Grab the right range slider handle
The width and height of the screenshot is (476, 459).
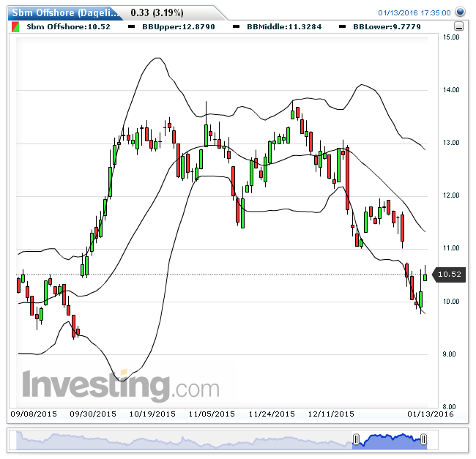(x=423, y=439)
